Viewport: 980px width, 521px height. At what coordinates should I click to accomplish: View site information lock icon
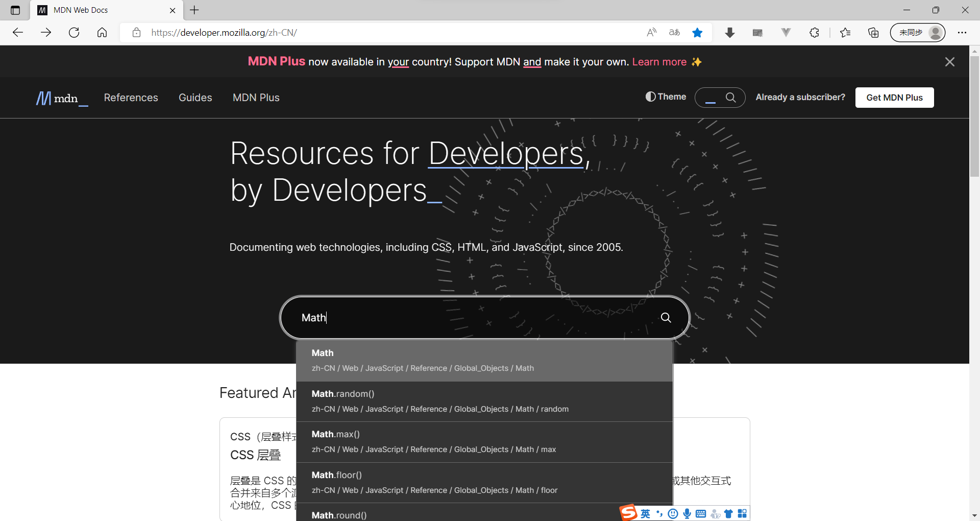click(x=136, y=33)
